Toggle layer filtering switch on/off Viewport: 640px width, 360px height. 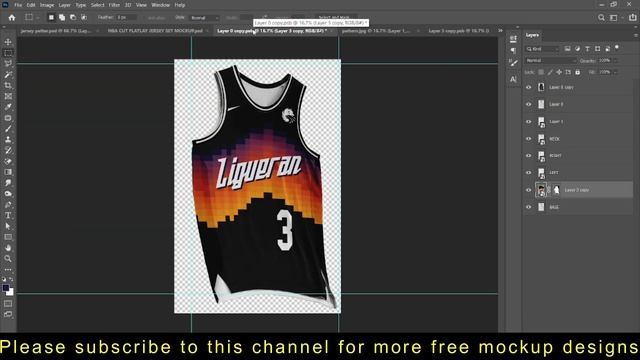click(617, 48)
